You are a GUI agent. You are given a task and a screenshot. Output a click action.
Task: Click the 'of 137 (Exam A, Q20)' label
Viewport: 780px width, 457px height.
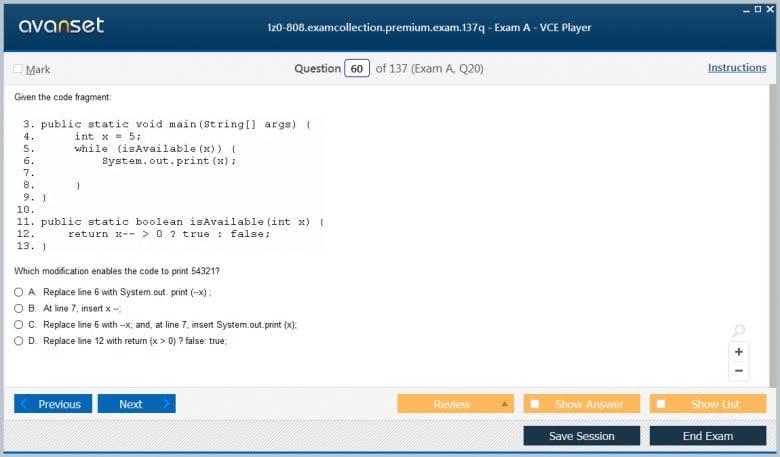429,69
